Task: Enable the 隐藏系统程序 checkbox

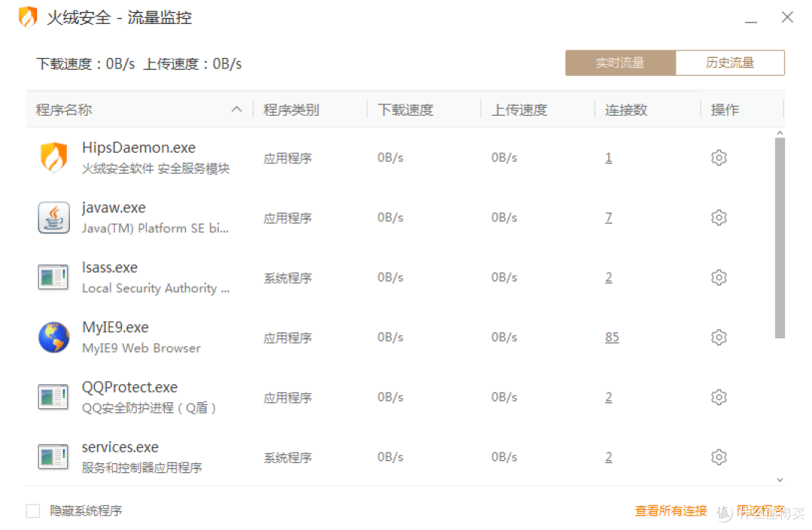Action: (x=33, y=511)
